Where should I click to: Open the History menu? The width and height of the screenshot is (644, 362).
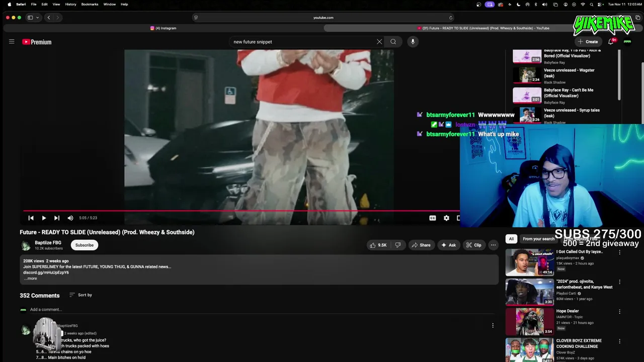coord(70,4)
